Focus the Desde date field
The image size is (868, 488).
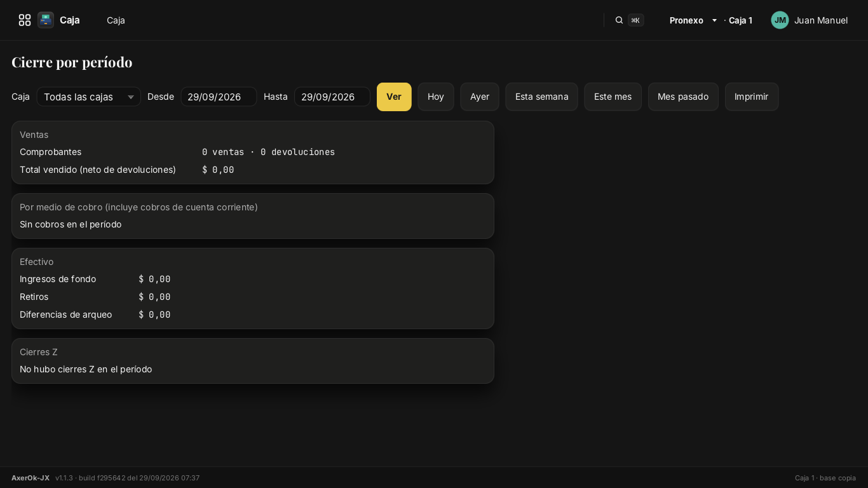(x=219, y=97)
